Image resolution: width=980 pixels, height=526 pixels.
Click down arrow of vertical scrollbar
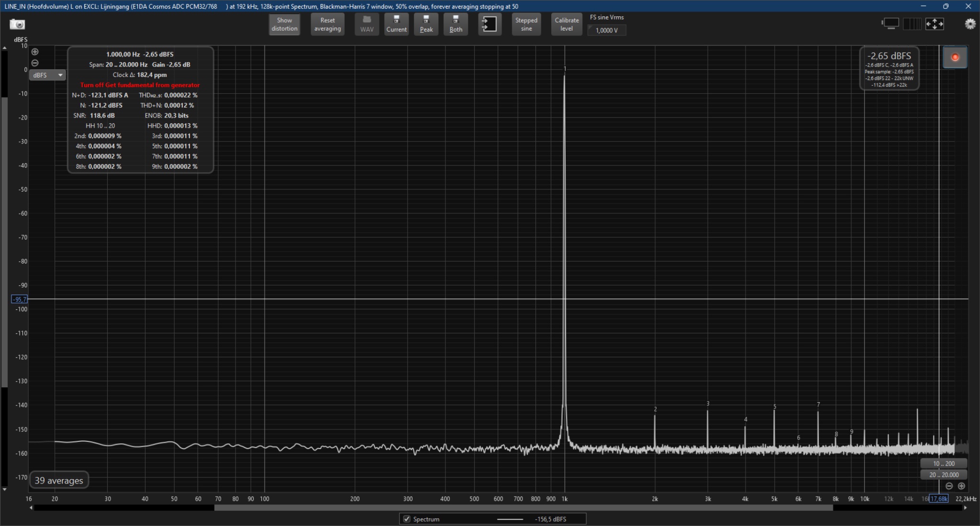coord(4,489)
